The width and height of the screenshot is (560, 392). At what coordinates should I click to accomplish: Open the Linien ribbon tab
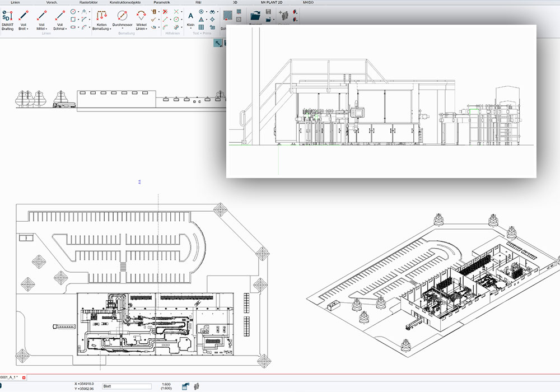(x=15, y=2)
